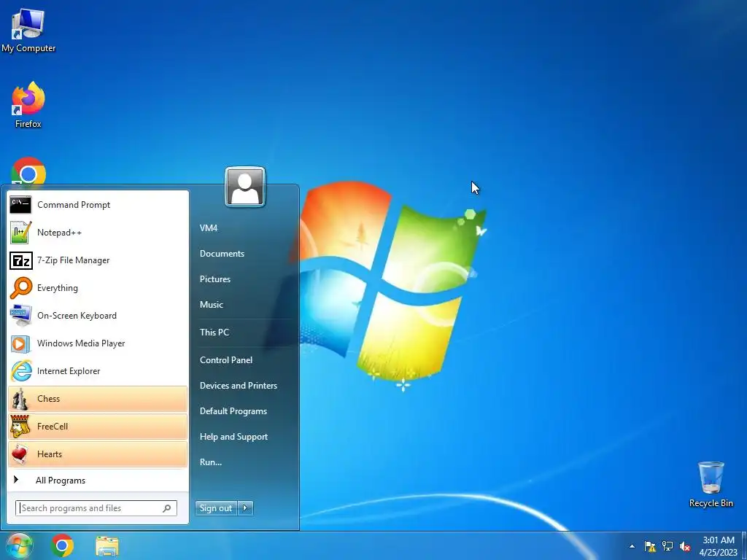The height and width of the screenshot is (560, 747).
Task: Click the Sign out button
Action: coord(216,508)
